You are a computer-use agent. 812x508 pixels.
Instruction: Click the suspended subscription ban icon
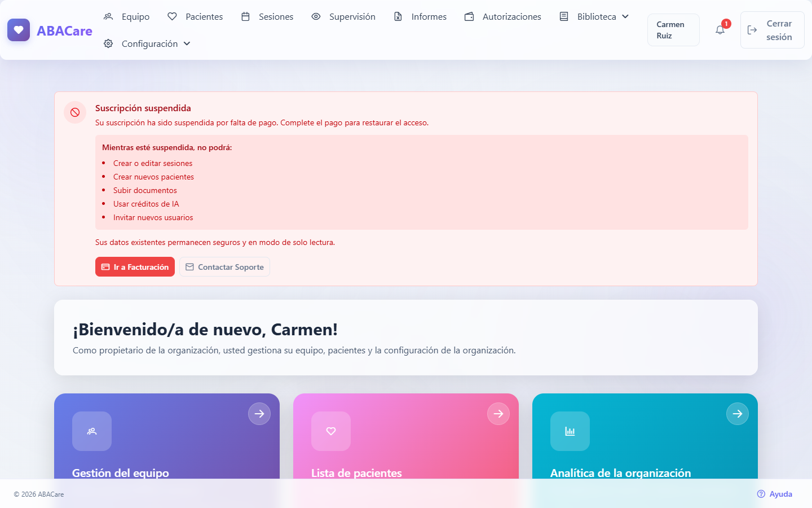click(75, 112)
